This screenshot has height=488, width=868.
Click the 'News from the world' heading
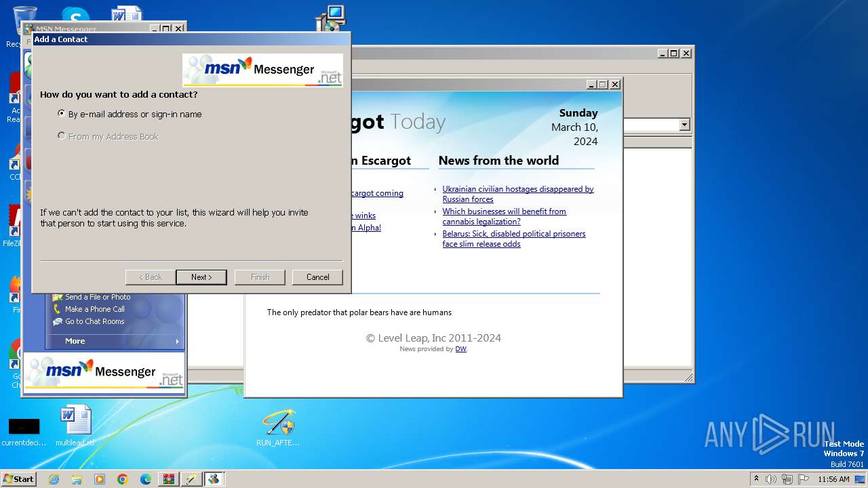pyautogui.click(x=498, y=161)
